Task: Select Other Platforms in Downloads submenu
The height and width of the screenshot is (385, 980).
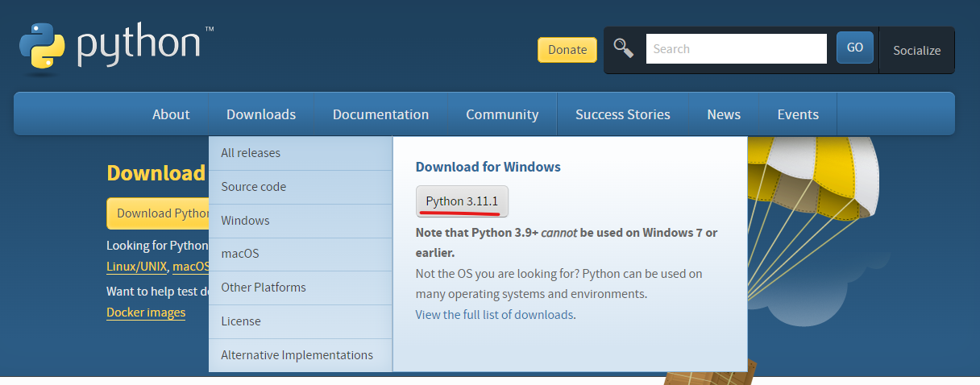Action: (x=301, y=288)
